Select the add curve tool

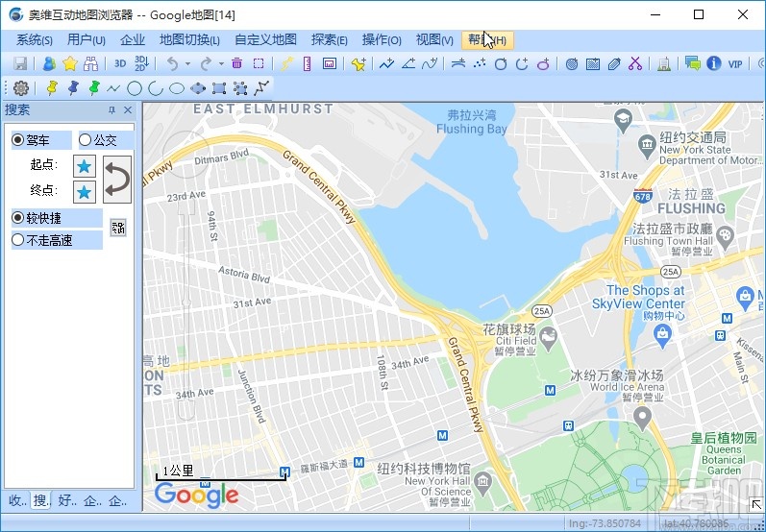click(430, 63)
